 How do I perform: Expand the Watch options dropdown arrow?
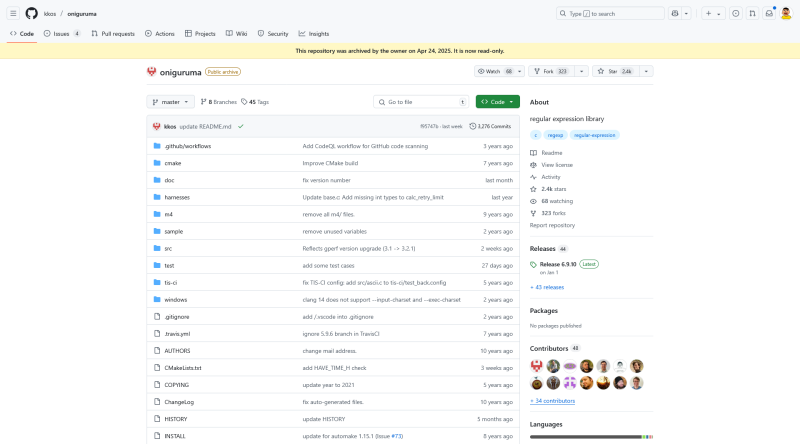[519, 71]
